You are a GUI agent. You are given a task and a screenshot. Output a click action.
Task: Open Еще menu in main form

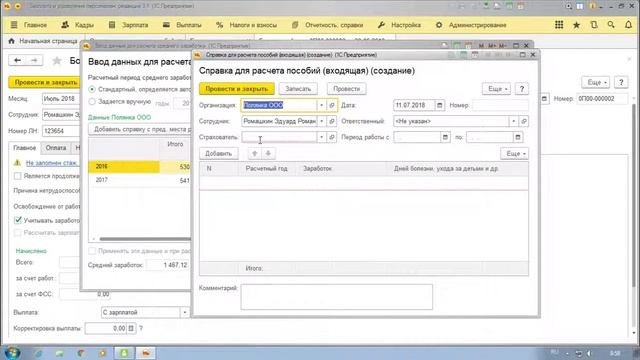596,82
